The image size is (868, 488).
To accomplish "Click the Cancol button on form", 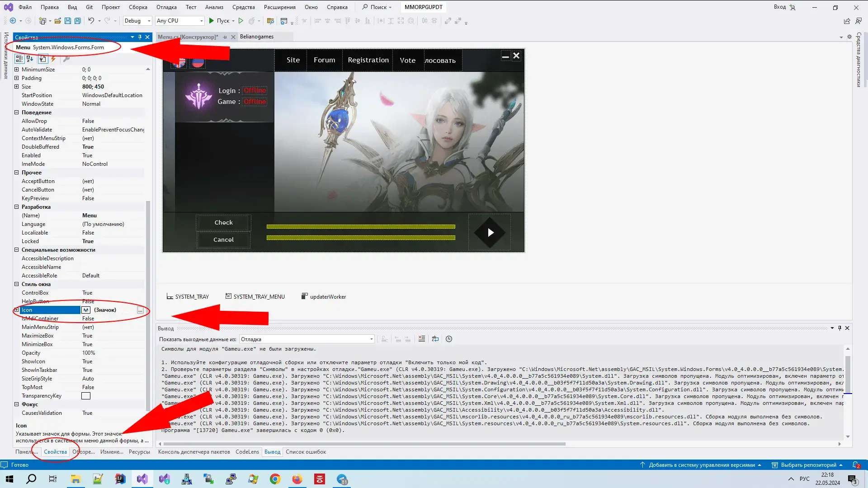I will pyautogui.click(x=223, y=240).
